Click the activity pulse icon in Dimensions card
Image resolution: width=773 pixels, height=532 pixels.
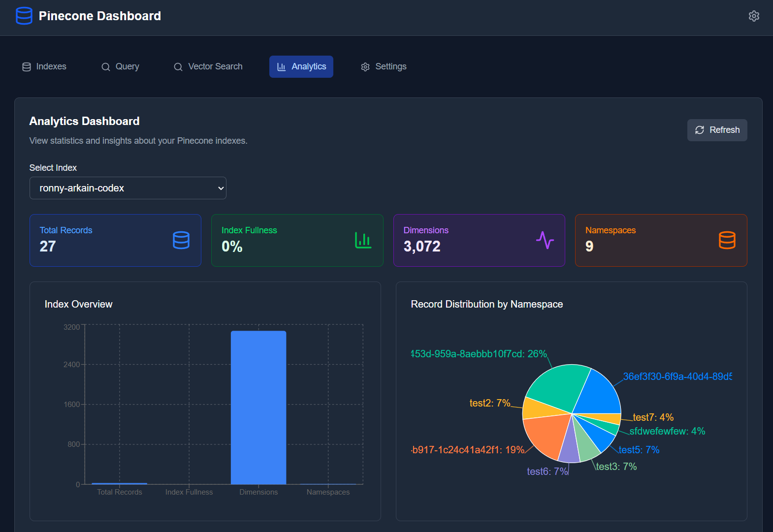[x=545, y=240]
